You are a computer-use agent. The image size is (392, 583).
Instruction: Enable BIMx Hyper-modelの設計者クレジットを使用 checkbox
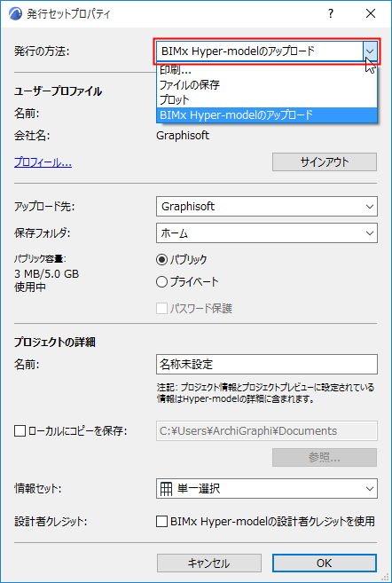[x=161, y=522]
